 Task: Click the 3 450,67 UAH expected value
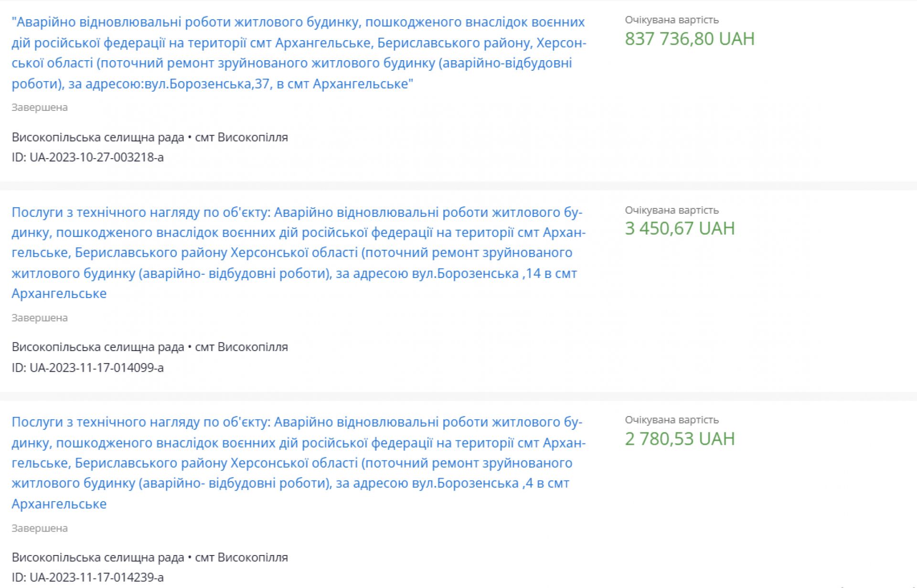click(679, 229)
